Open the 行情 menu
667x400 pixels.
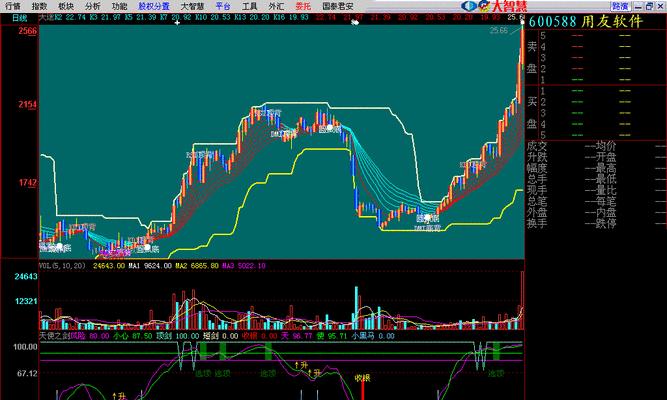[13, 6]
